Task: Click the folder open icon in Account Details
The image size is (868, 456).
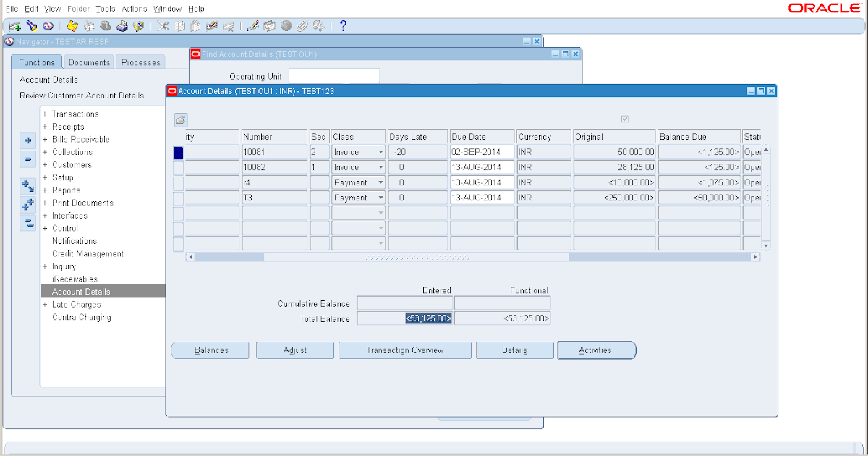Action: (180, 119)
